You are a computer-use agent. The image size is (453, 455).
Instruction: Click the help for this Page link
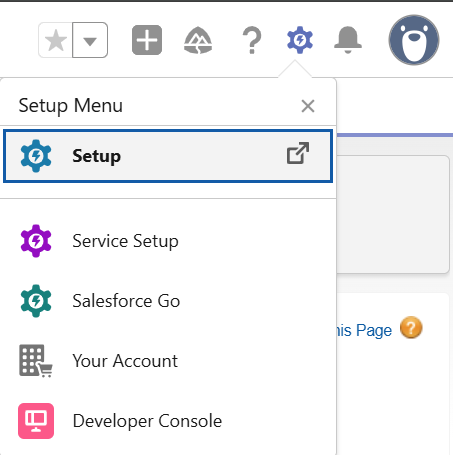pyautogui.click(x=364, y=330)
